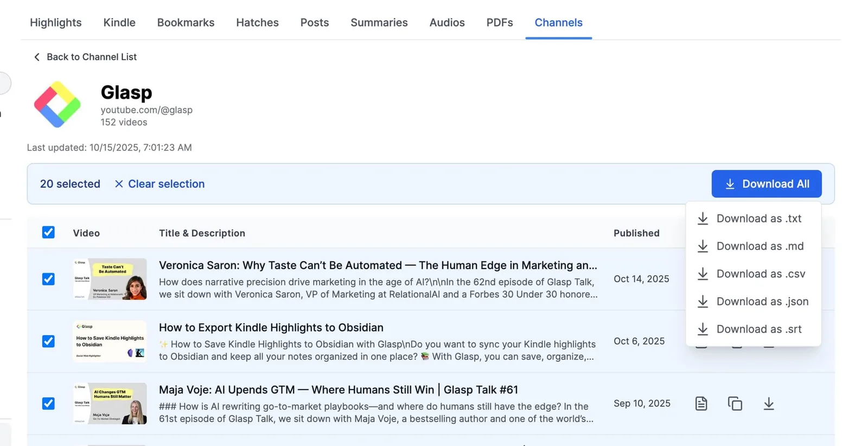Choose Download as .md option

753,246
